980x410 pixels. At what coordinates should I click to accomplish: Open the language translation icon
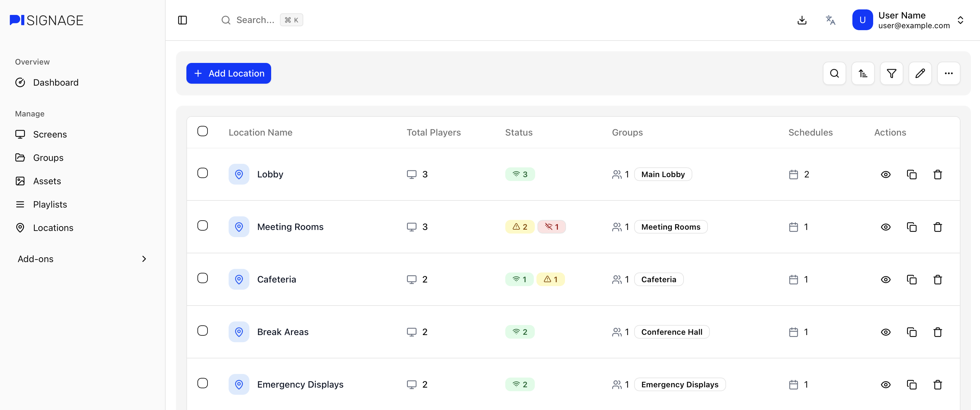coord(830,20)
